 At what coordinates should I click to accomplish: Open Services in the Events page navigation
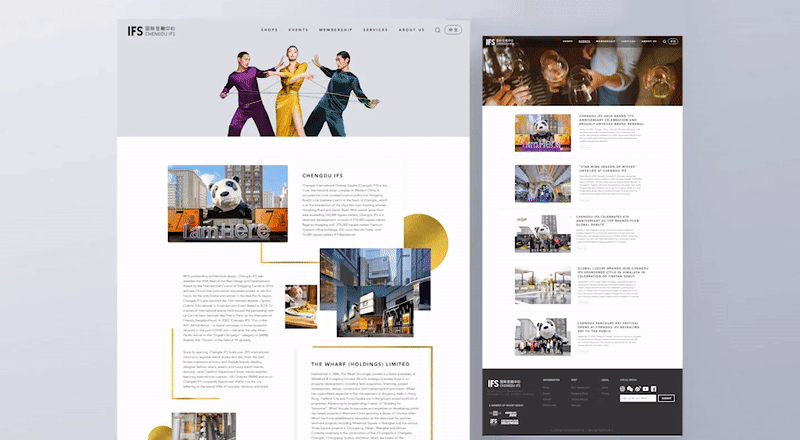(628, 41)
